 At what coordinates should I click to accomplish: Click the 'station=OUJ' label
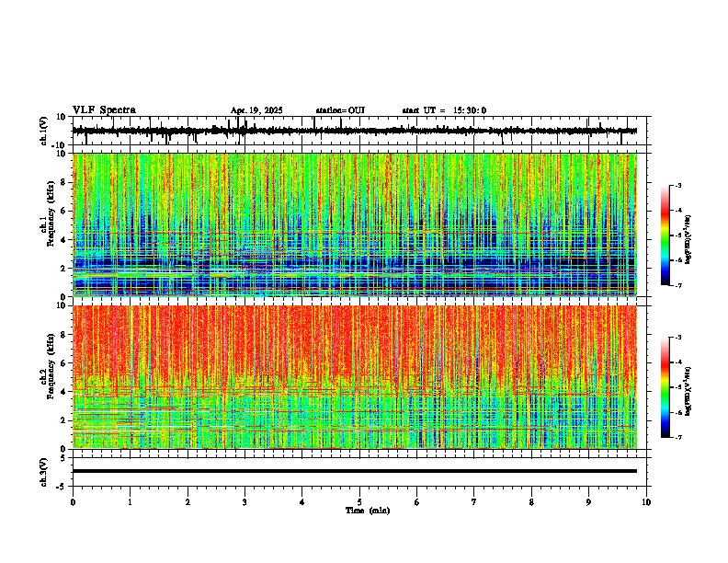[x=340, y=110]
